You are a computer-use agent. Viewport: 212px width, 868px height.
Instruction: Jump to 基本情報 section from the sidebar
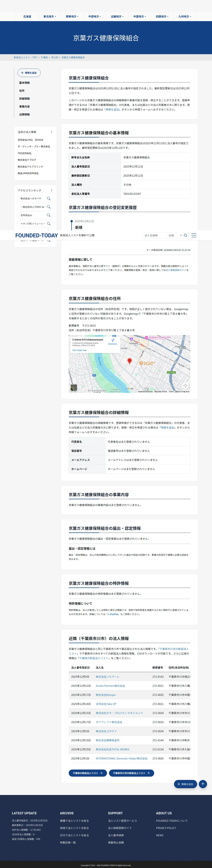[25, 83]
